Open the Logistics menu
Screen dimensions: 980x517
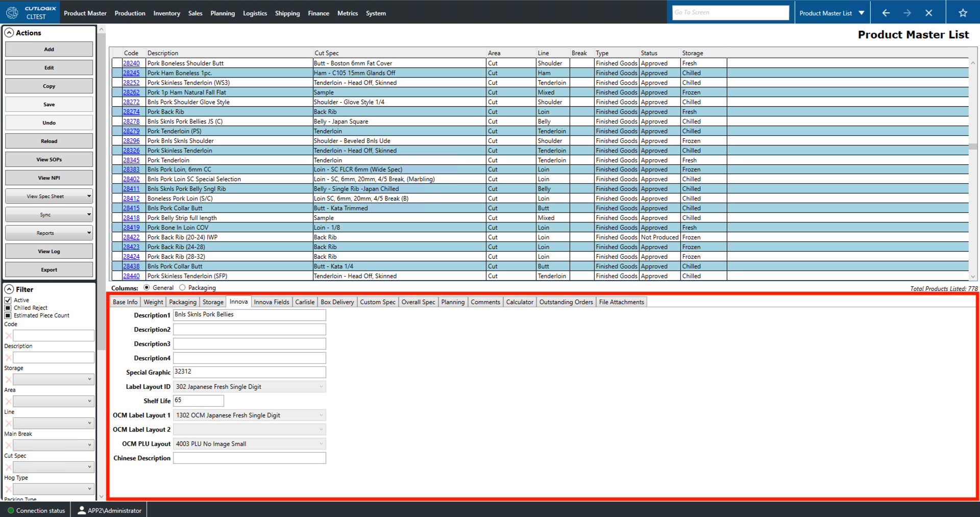[255, 13]
